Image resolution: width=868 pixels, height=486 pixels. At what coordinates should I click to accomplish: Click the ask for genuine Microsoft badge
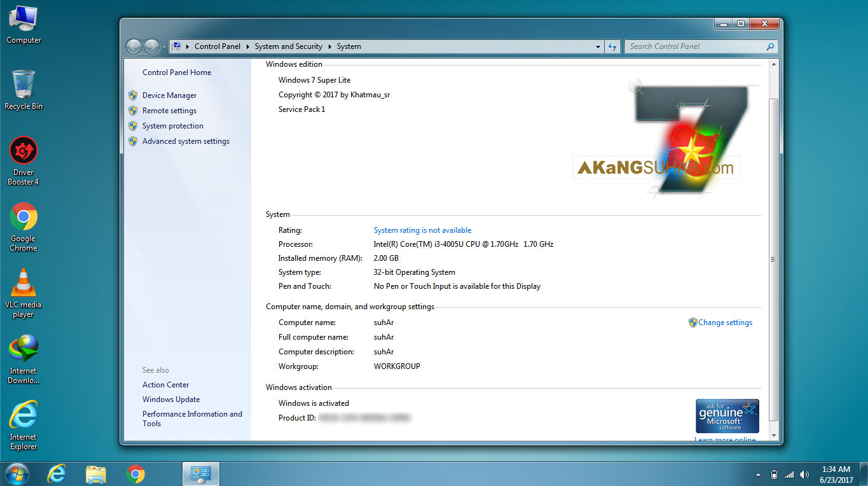point(727,416)
